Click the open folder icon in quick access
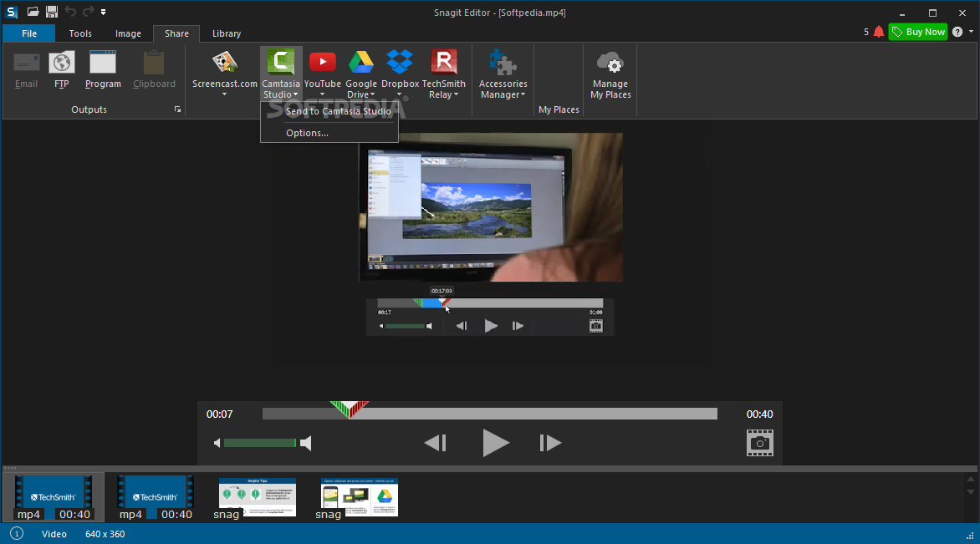The image size is (980, 544). pos(33,12)
